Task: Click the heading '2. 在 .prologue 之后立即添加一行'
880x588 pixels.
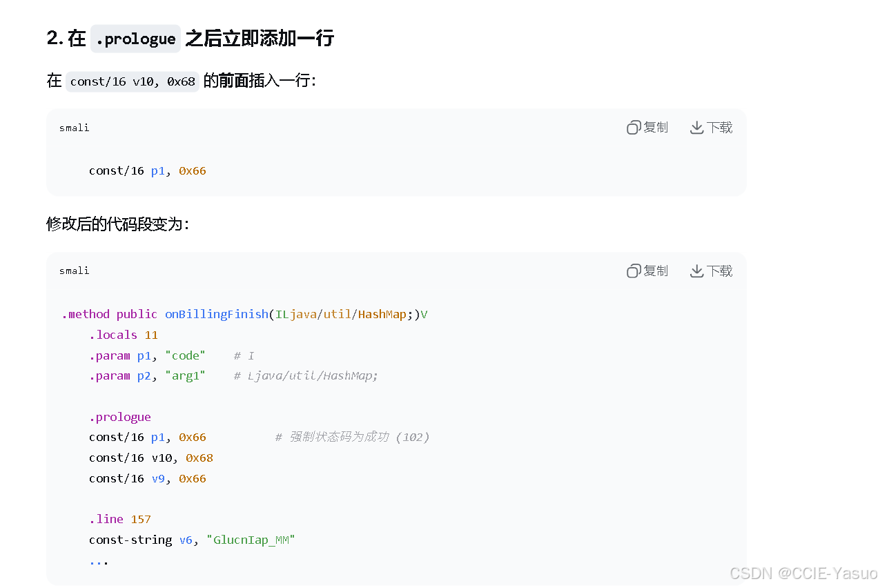Action: (190, 39)
